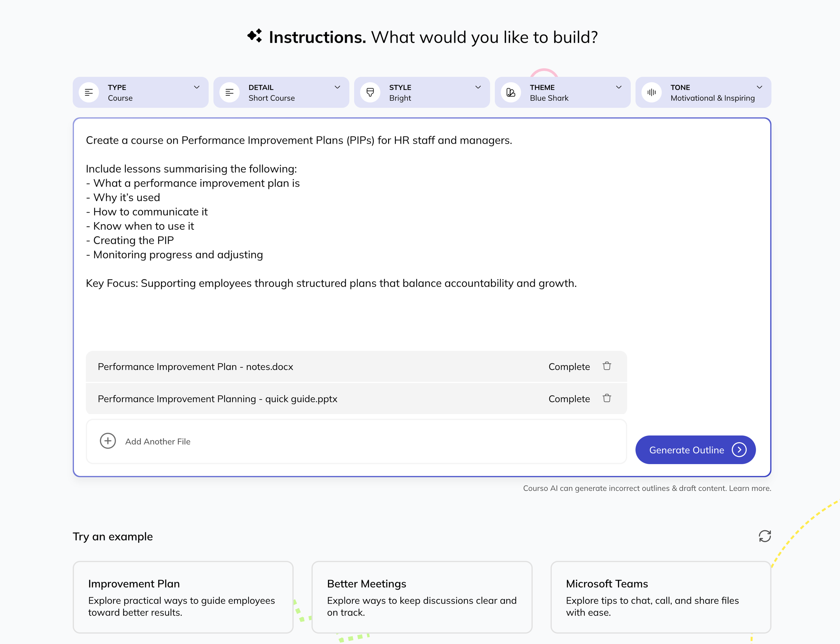Click the DETAIL lines icon
The width and height of the screenshot is (840, 644).
(x=229, y=92)
